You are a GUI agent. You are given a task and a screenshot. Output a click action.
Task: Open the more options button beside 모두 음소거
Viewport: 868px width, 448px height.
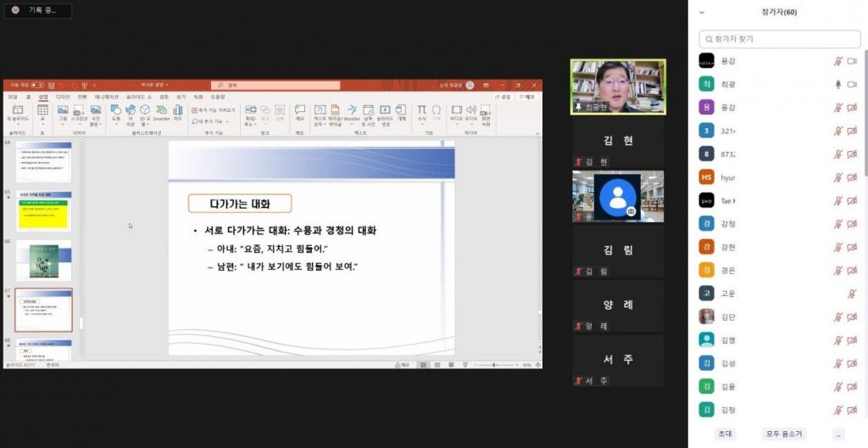pyautogui.click(x=839, y=434)
